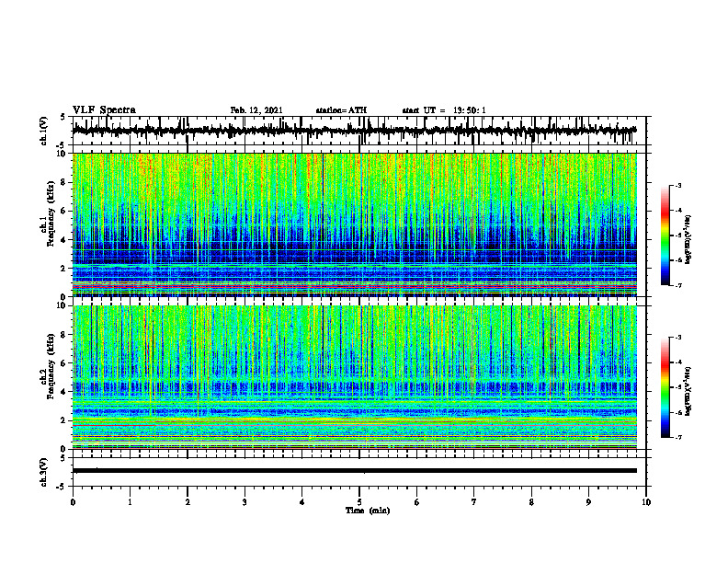The width and height of the screenshot is (728, 563).
Task: Click the ch.2 colorbar log PSD label
Action: click(x=688, y=392)
